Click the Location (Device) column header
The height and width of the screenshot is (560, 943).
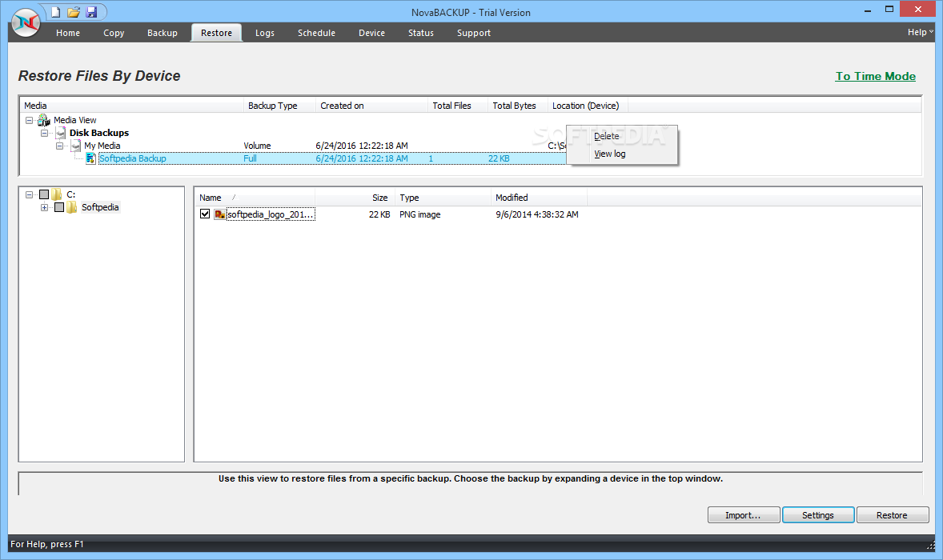pos(587,106)
